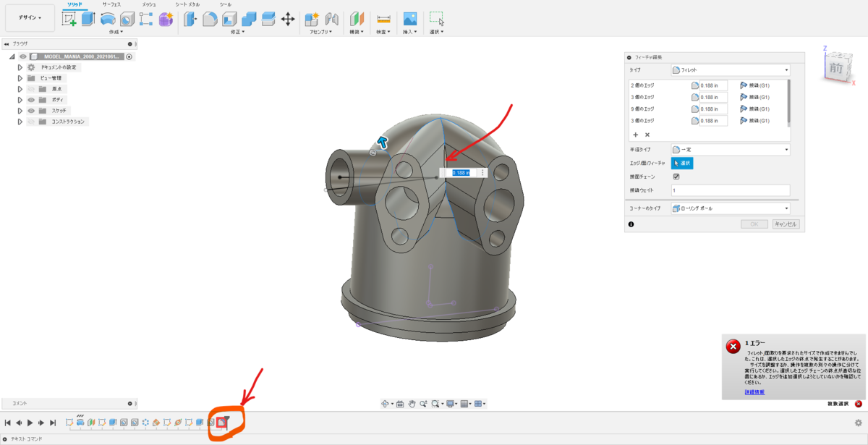
Task: Select the Hole tool in toolbar
Action: pyautogui.click(x=127, y=20)
